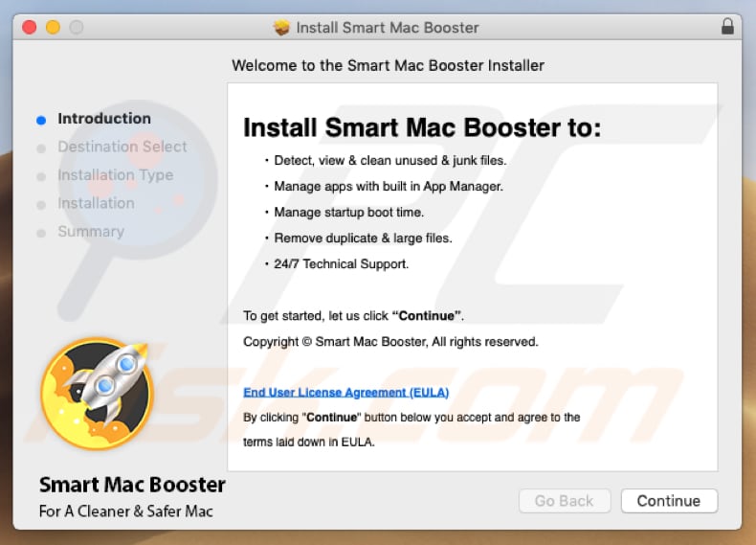
Task: Click the Smart Mac Booster rocket logo
Action: [x=98, y=394]
